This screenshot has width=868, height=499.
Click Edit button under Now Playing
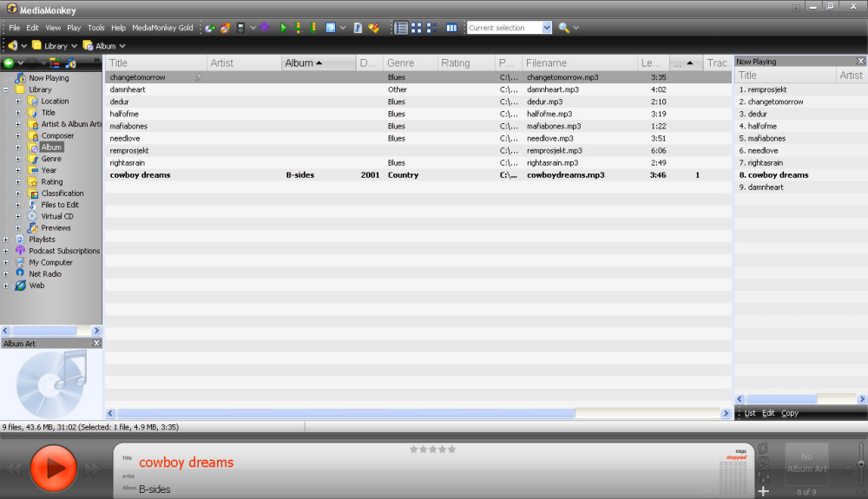(768, 413)
